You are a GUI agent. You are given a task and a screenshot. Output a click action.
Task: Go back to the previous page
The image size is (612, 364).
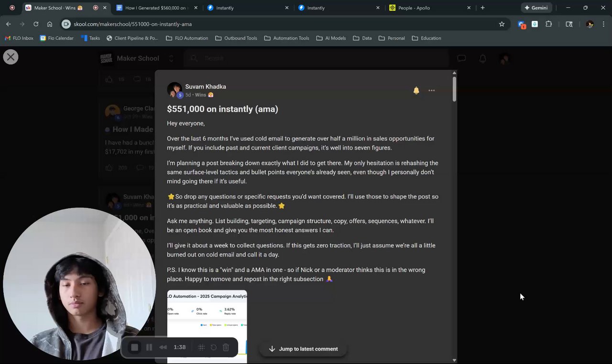click(x=9, y=24)
